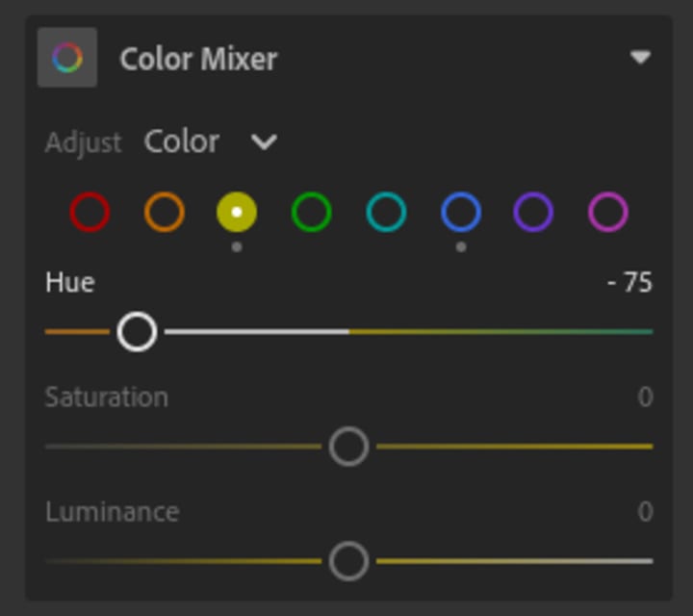Select the magenta color circle
The width and height of the screenshot is (693, 616).
click(608, 213)
